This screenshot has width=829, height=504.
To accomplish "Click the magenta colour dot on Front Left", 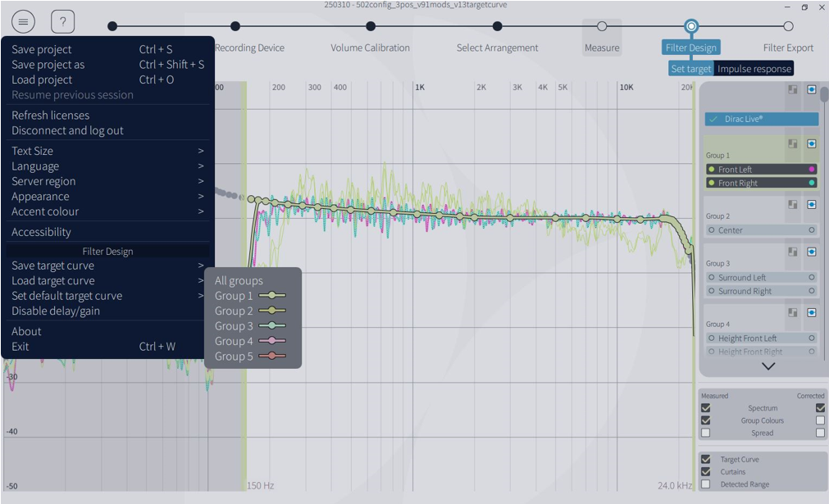I will coord(812,170).
